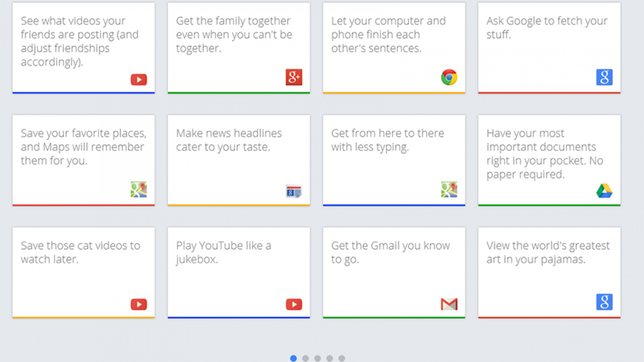This screenshot has width=644, height=362.
Task: Click the Maps icon on the favorite places card
Action: (x=139, y=190)
